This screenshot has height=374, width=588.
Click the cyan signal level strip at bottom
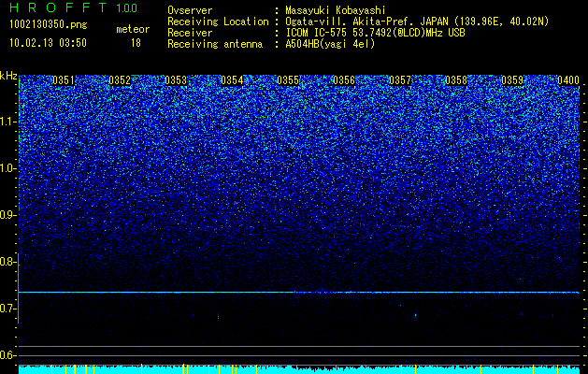[299, 369]
